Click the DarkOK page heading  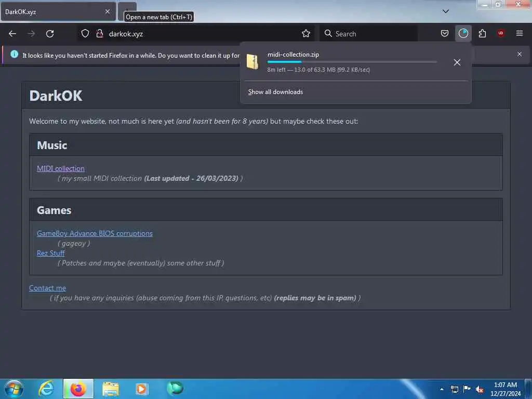56,96
